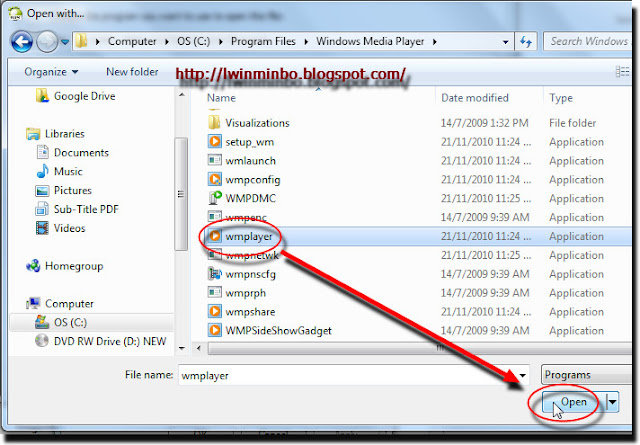
Task: Click the Homegroup icon
Action: pos(33,266)
